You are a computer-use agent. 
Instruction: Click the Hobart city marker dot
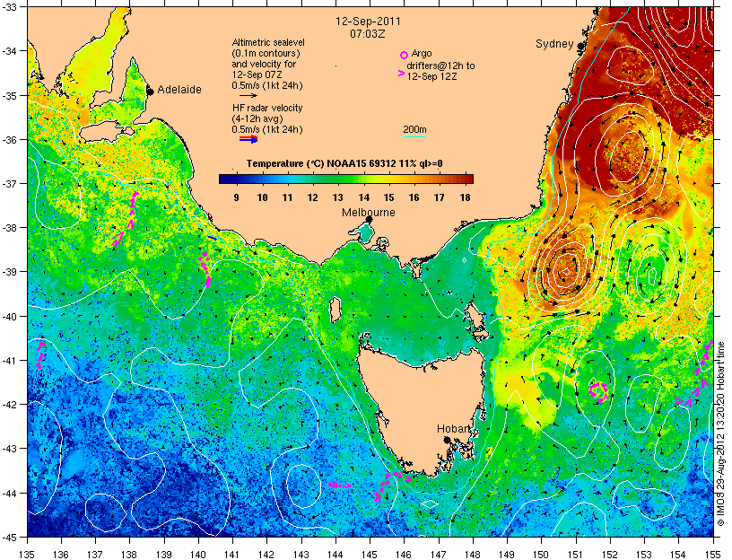click(447, 440)
